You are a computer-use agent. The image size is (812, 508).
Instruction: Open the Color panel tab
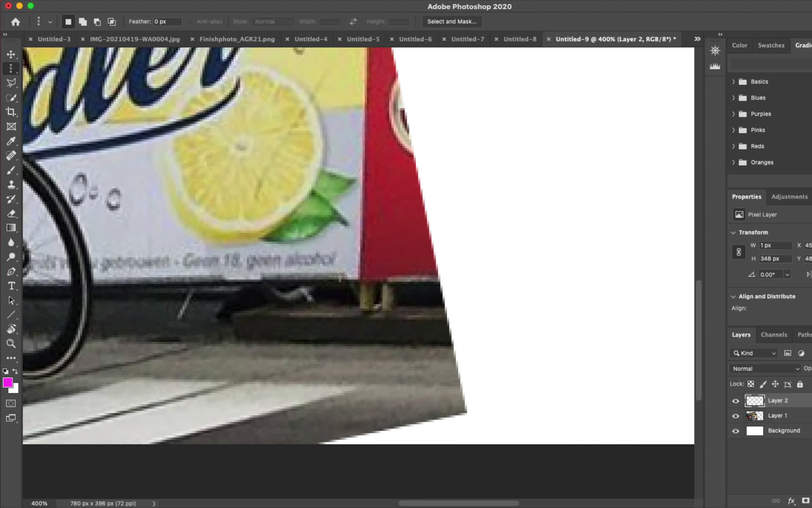(740, 45)
